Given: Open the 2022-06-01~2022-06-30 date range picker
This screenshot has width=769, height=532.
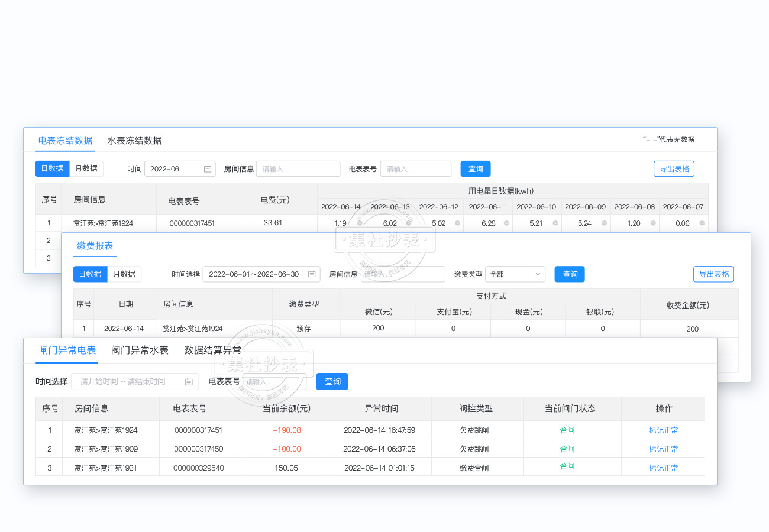Looking at the screenshot, I should [x=254, y=274].
